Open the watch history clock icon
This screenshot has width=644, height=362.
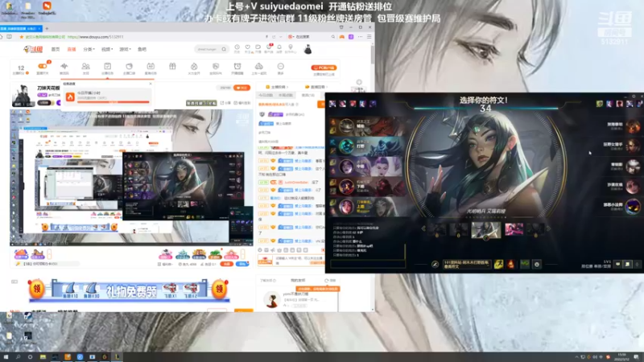click(x=237, y=47)
